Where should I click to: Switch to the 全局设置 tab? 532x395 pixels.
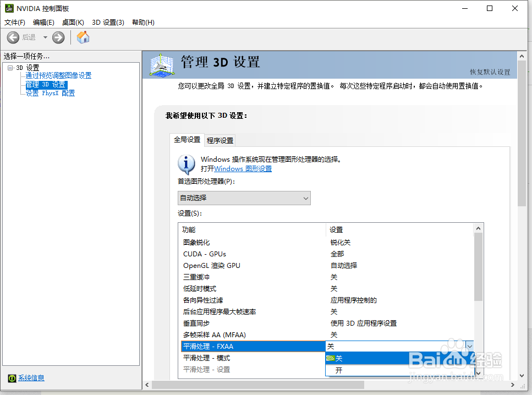click(187, 140)
